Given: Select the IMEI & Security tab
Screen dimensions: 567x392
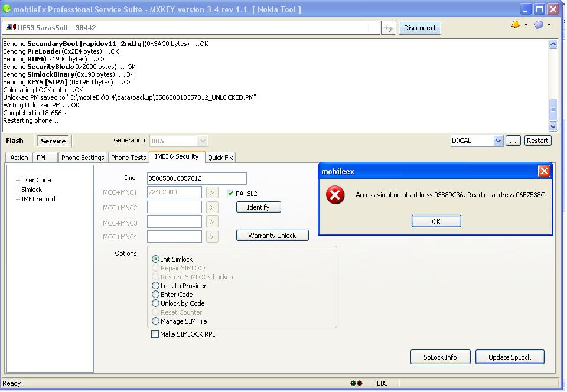Looking at the screenshot, I should [x=177, y=156].
